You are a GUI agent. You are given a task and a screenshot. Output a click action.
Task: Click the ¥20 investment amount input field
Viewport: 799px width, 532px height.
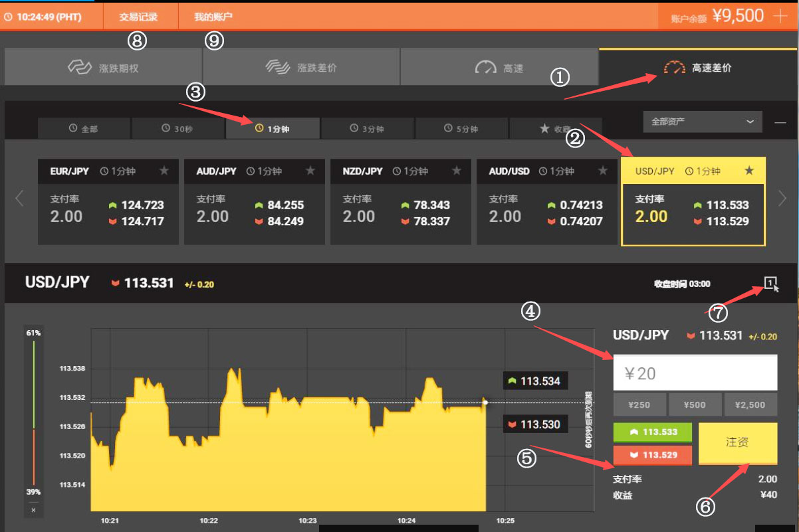pyautogui.click(x=695, y=373)
